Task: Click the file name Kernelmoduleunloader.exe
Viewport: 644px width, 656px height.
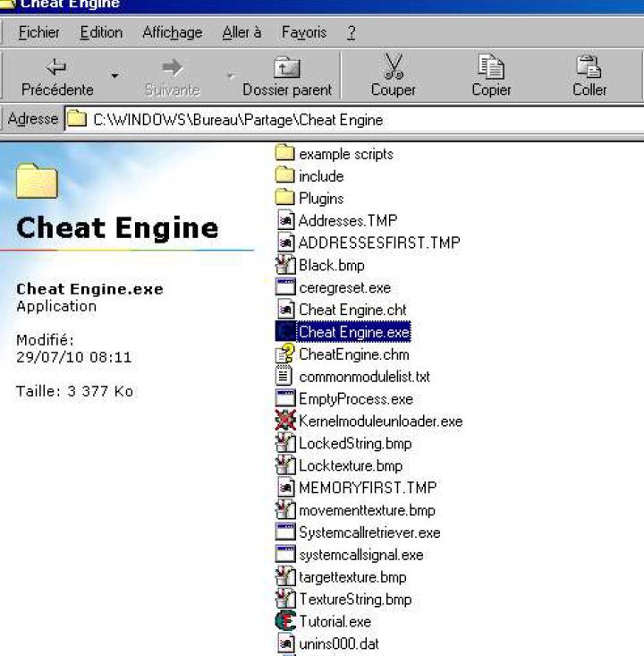Action: click(380, 422)
